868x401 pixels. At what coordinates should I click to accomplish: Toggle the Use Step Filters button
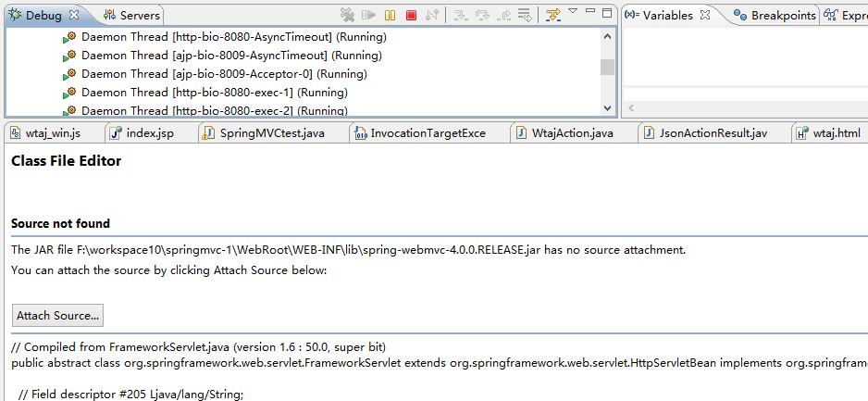click(x=553, y=15)
